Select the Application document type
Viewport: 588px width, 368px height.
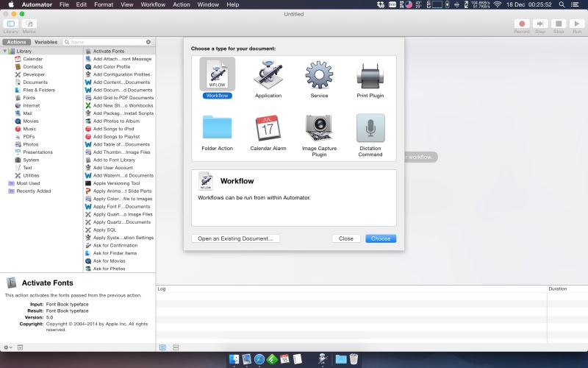pos(268,78)
